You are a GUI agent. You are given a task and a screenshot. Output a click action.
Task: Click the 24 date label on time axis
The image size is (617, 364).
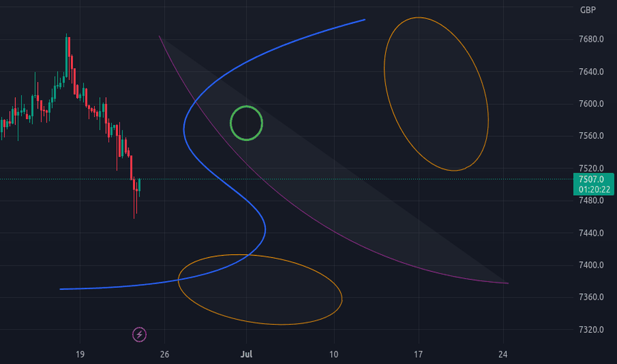503,354
